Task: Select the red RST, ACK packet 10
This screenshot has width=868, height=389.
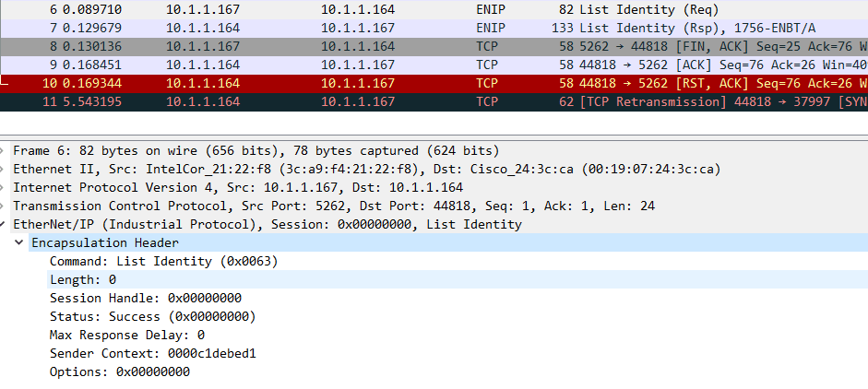Action: (x=434, y=83)
